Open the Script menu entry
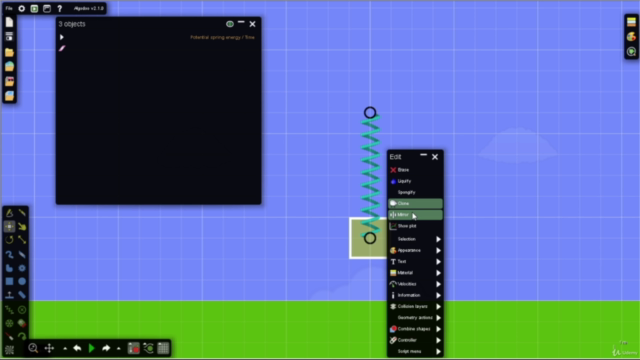Image resolution: width=640 pixels, height=360 pixels. click(415, 351)
